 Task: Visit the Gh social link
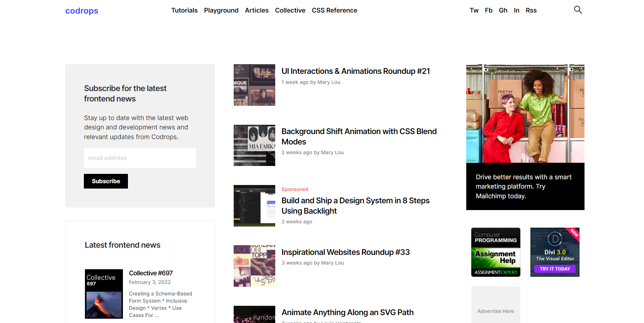tap(503, 10)
